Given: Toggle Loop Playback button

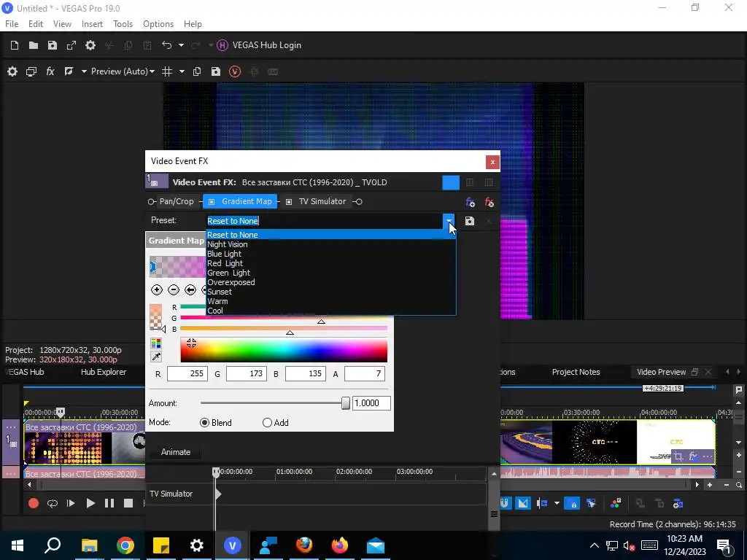Looking at the screenshot, I should pos(53,503).
